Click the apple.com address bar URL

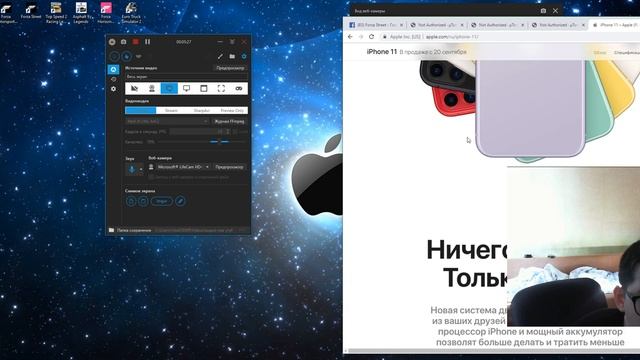(452, 37)
